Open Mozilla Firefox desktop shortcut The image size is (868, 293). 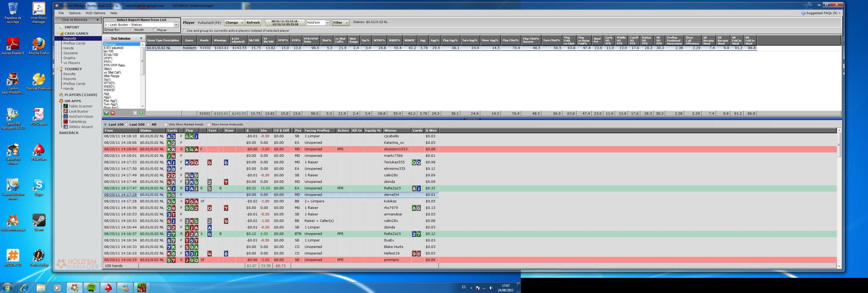click(x=39, y=46)
